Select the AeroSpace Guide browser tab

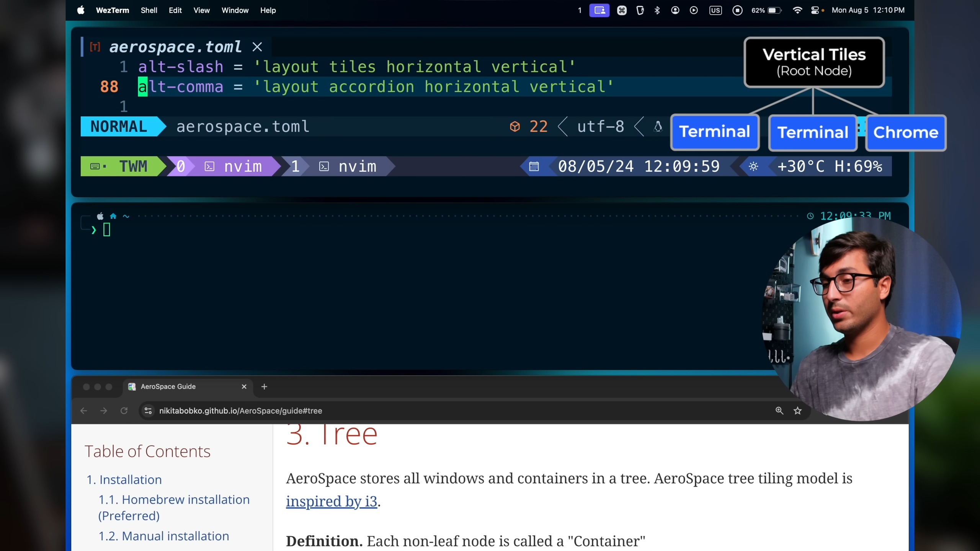click(x=168, y=386)
